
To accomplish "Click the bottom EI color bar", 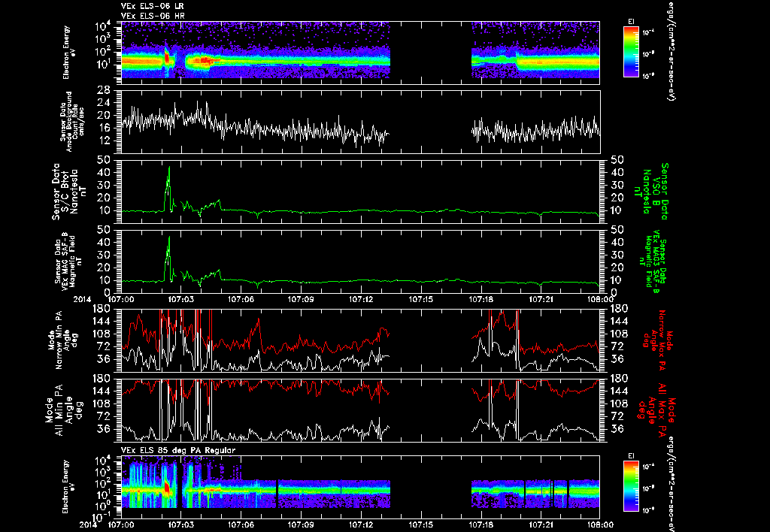I will (631, 486).
